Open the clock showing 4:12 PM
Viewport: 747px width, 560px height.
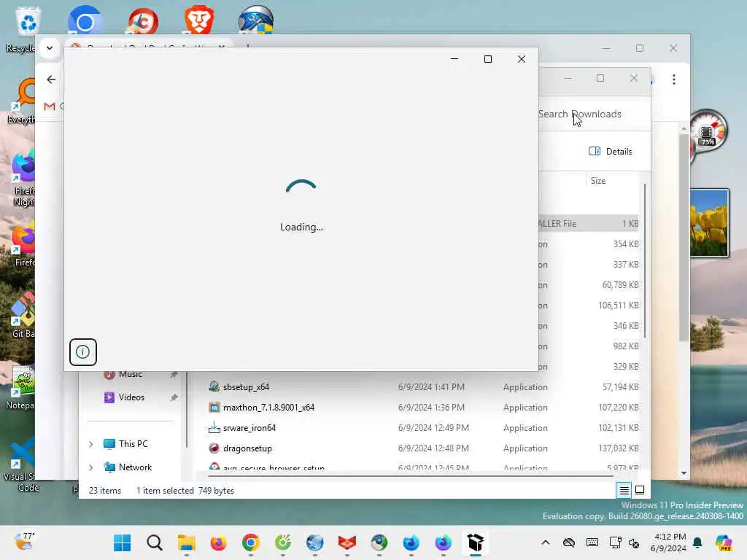coord(668,542)
